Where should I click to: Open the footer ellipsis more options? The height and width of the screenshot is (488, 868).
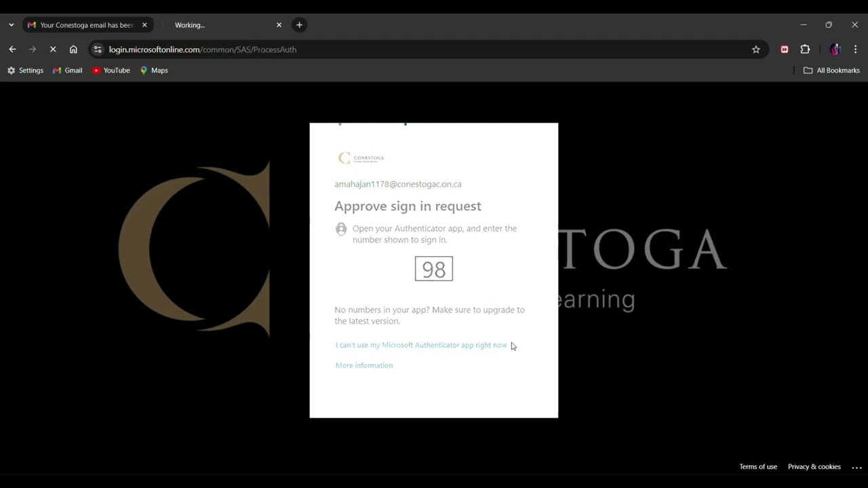(856, 468)
